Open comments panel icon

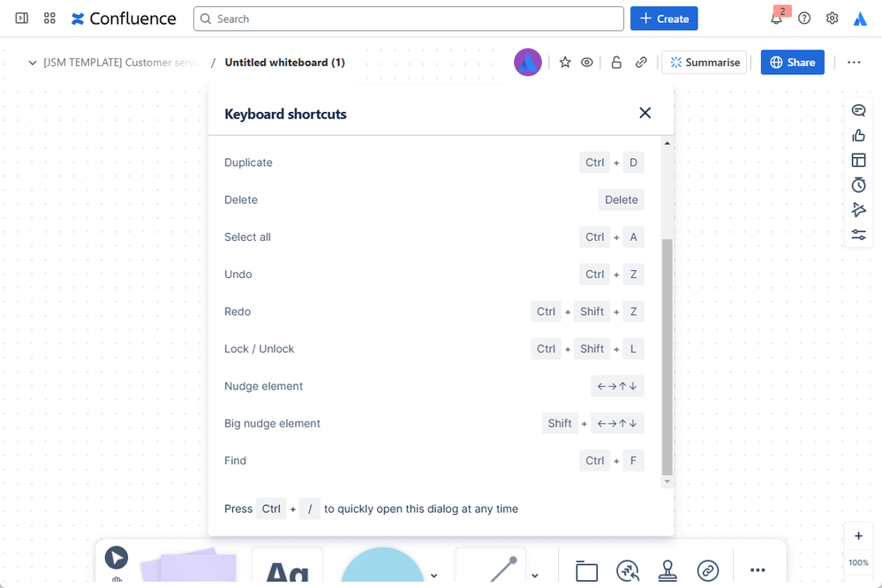(858, 110)
